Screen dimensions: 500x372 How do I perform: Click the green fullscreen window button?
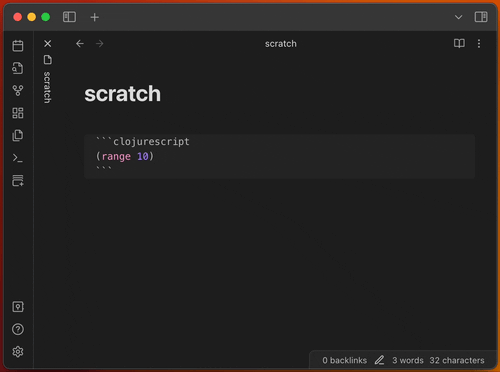(x=46, y=17)
